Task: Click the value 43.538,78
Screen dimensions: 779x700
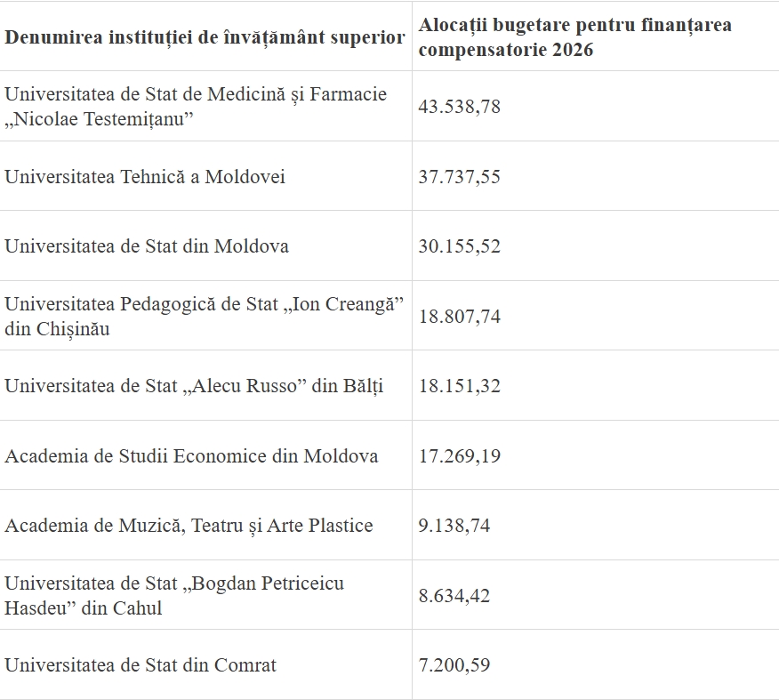Action: 460,107
